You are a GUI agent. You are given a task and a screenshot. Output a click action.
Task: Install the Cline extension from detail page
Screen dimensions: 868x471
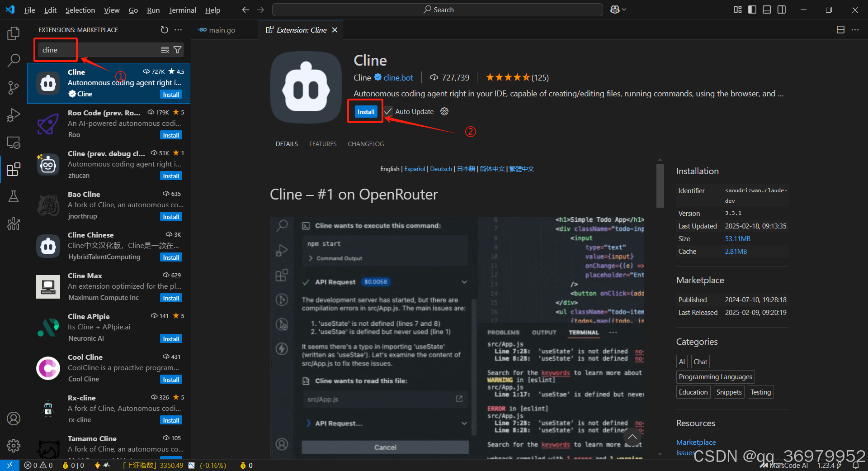366,112
